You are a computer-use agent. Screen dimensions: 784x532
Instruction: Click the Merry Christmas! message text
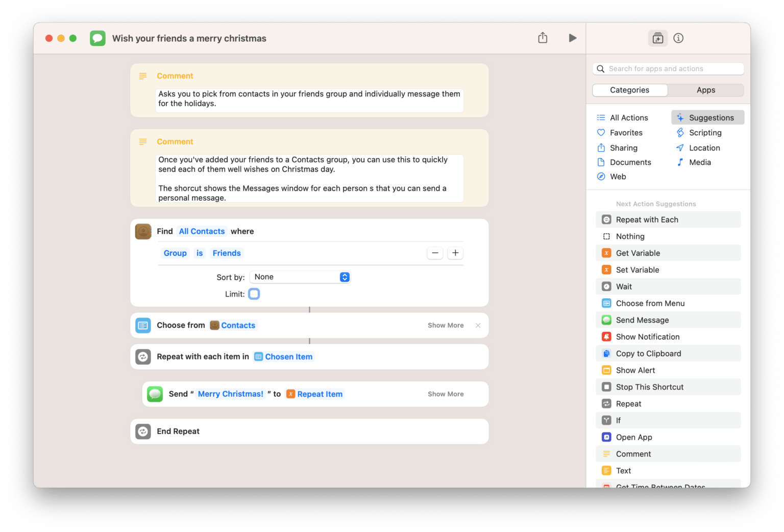[230, 394]
